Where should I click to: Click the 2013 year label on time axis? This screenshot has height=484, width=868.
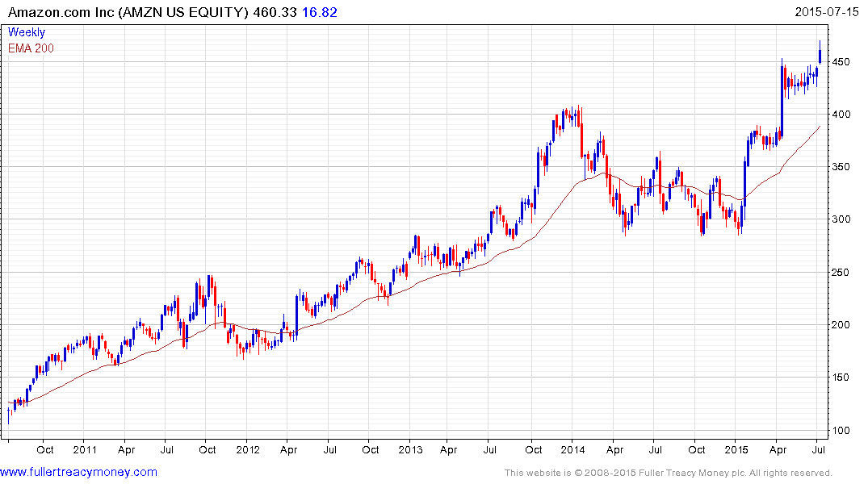[x=410, y=449]
